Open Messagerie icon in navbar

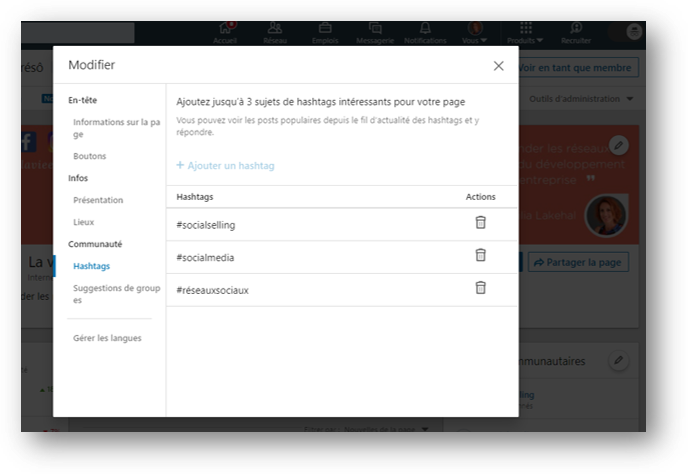click(x=375, y=33)
